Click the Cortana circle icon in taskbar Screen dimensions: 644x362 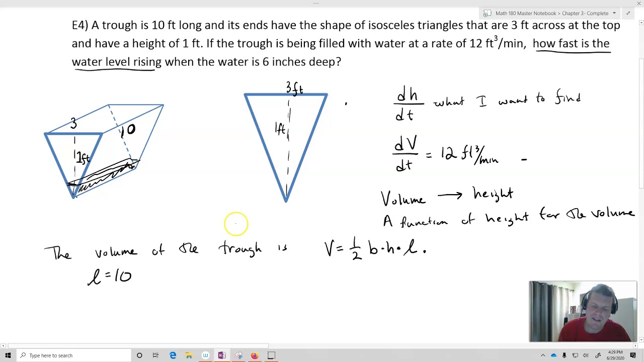pos(139,355)
